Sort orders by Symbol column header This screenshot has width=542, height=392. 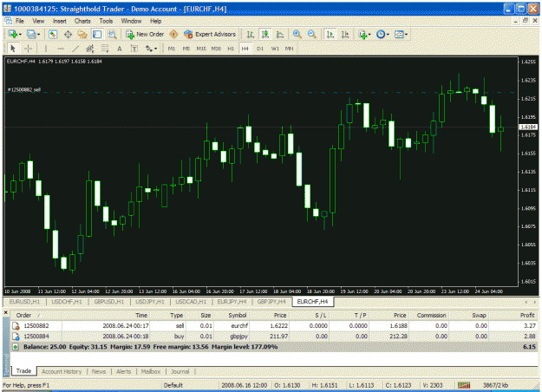pos(237,316)
